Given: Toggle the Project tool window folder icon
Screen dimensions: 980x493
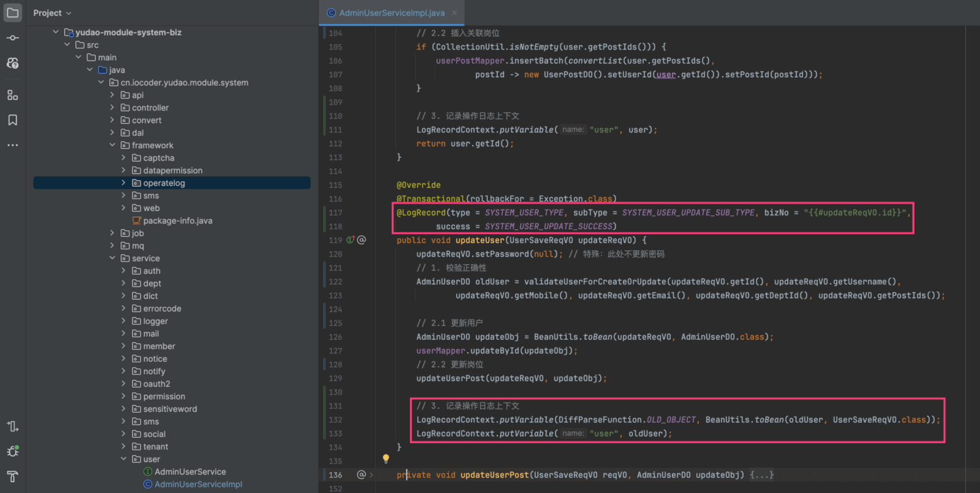Looking at the screenshot, I should [13, 13].
